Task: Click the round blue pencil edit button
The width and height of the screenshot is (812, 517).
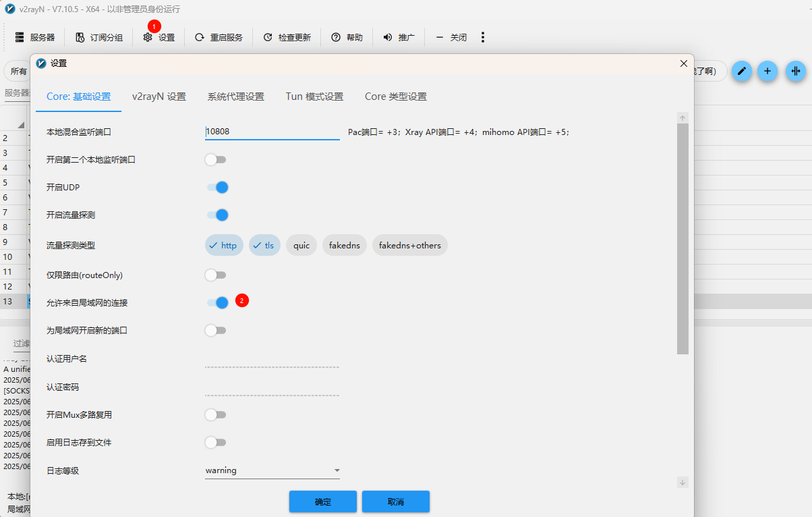Action: click(x=742, y=71)
